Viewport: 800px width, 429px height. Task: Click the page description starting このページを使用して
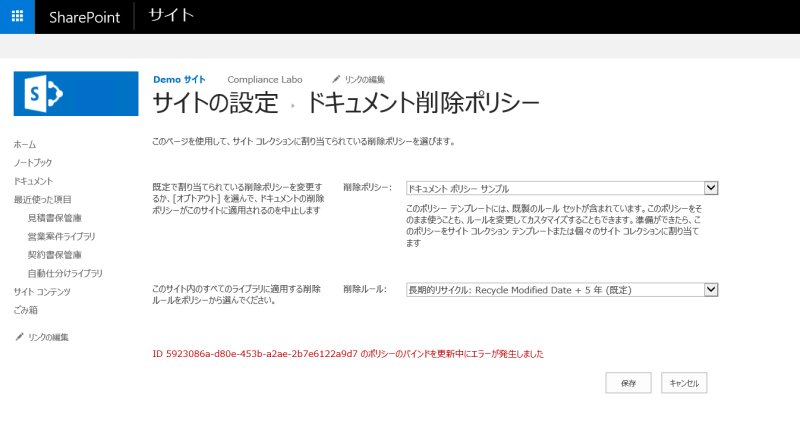click(x=304, y=141)
